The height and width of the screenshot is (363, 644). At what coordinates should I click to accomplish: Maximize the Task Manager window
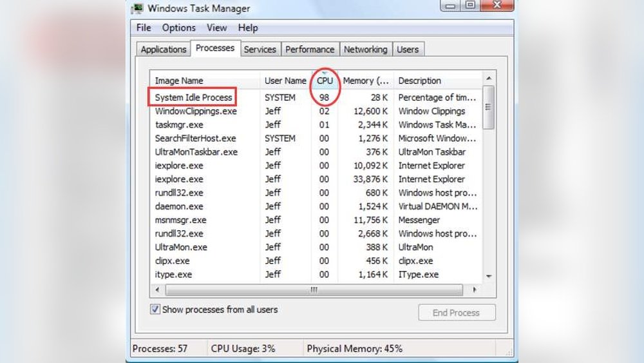pyautogui.click(x=470, y=6)
